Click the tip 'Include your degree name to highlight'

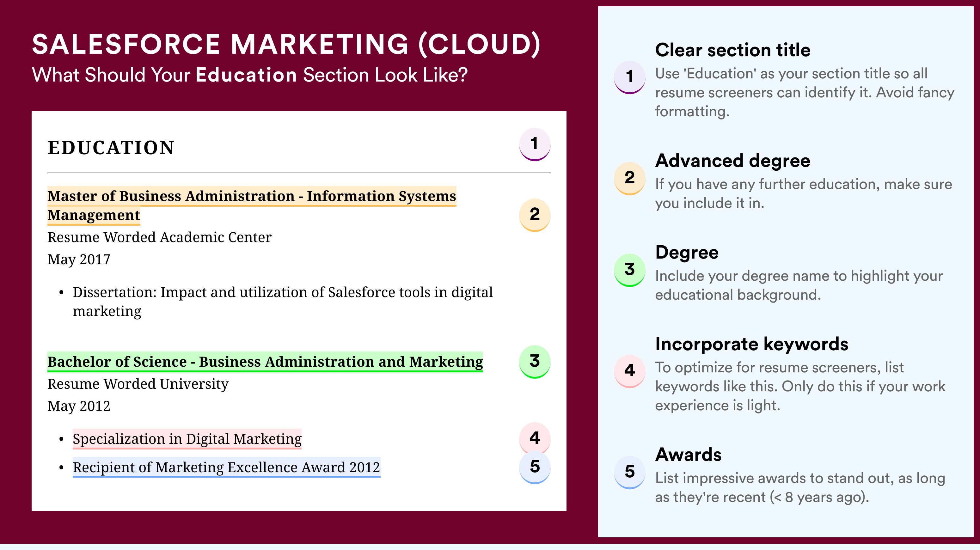click(x=799, y=285)
